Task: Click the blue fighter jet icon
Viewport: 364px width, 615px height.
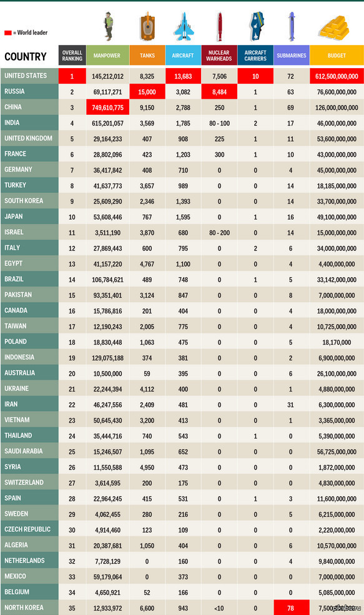Action: tap(184, 27)
